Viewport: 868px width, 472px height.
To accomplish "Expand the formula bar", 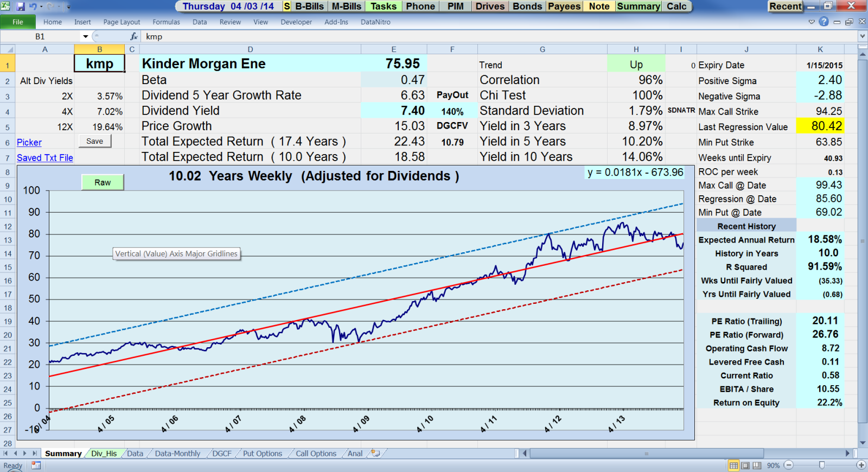I will click(862, 36).
